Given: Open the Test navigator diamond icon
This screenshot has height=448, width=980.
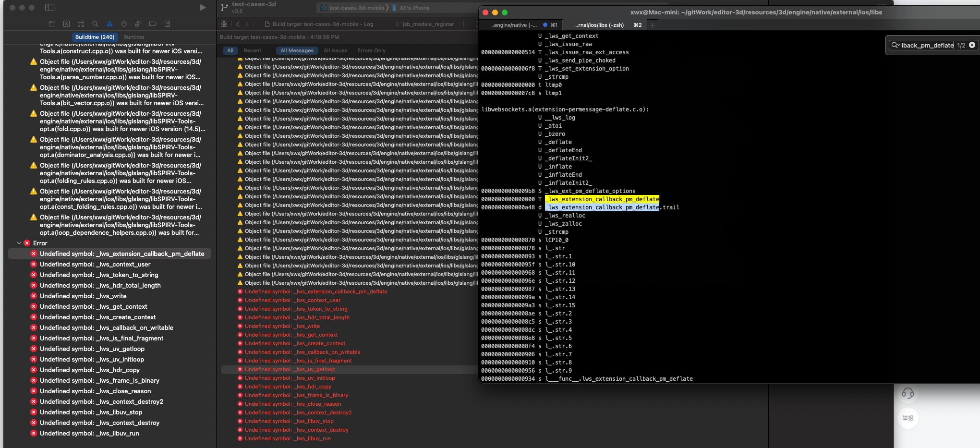Looking at the screenshot, I should (124, 24).
